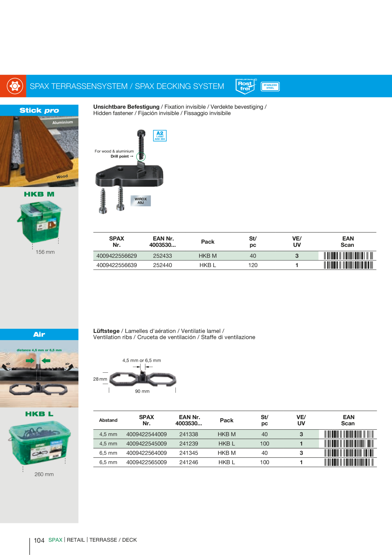Click the barcode for SPAX Nr. 4009422545009

(349, 444)
